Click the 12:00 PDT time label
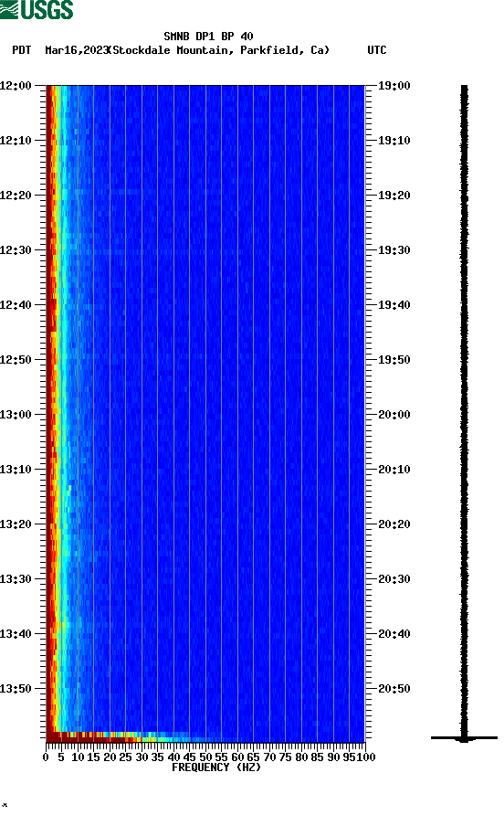Viewport: 504px width, 815px height. [x=16, y=86]
